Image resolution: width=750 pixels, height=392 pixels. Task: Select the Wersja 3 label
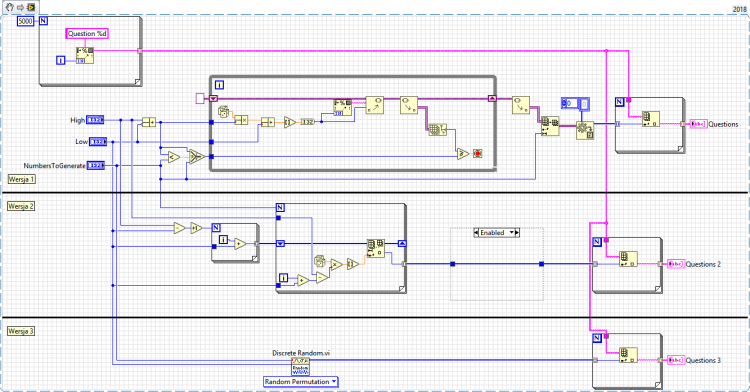click(21, 331)
